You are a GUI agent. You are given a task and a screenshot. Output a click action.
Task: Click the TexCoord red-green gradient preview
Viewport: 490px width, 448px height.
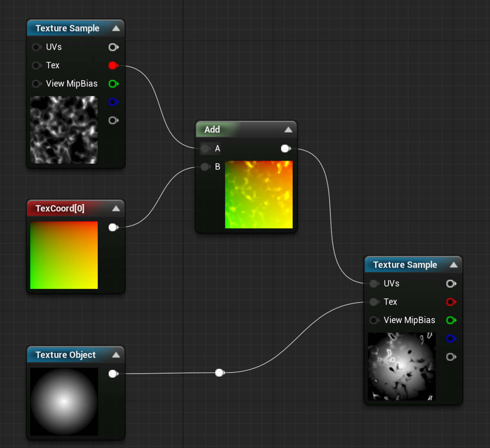tap(64, 255)
